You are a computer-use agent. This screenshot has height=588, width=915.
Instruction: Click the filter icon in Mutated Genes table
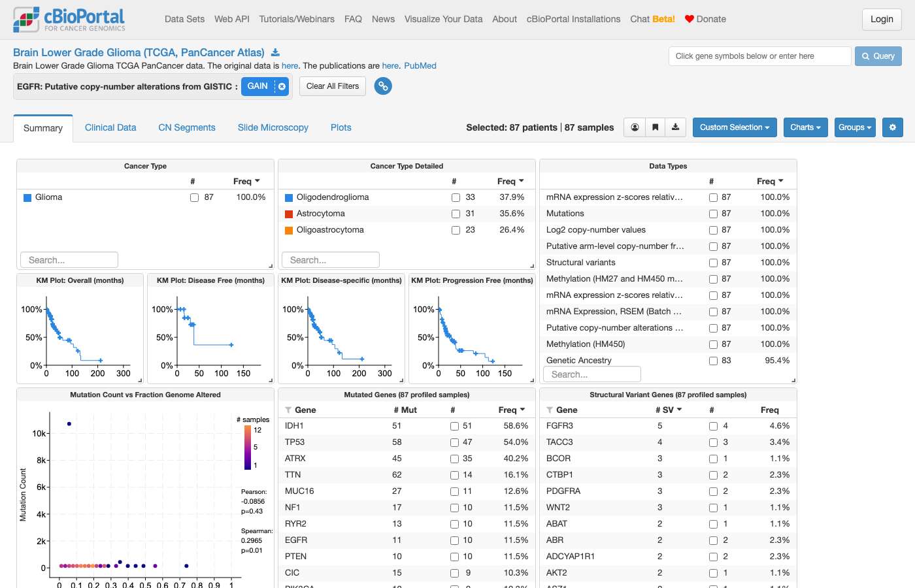point(288,410)
